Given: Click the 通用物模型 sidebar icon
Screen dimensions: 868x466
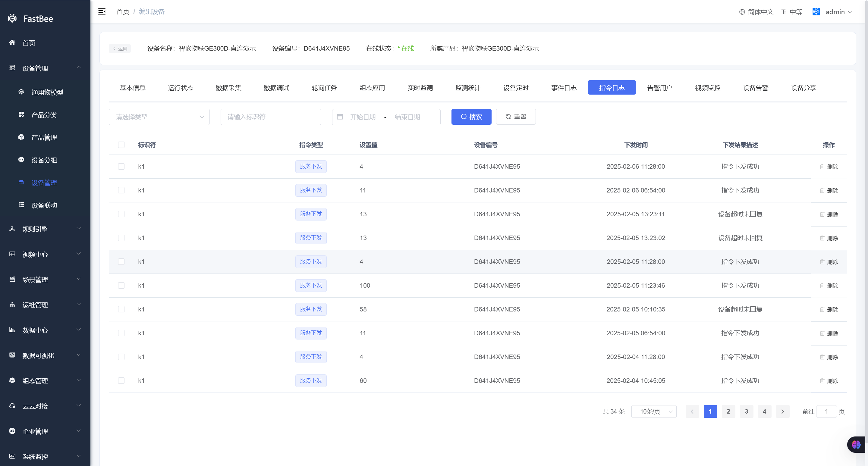Looking at the screenshot, I should point(21,92).
